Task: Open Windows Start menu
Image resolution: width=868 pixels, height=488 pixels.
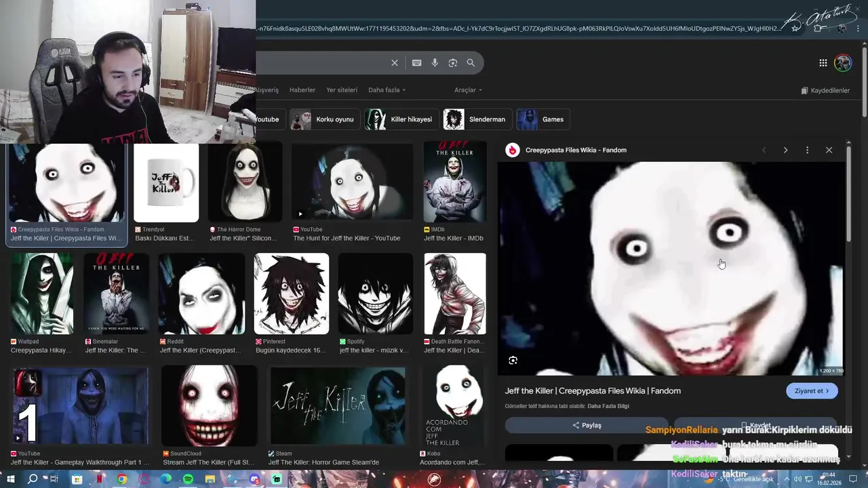Action: tap(10, 479)
